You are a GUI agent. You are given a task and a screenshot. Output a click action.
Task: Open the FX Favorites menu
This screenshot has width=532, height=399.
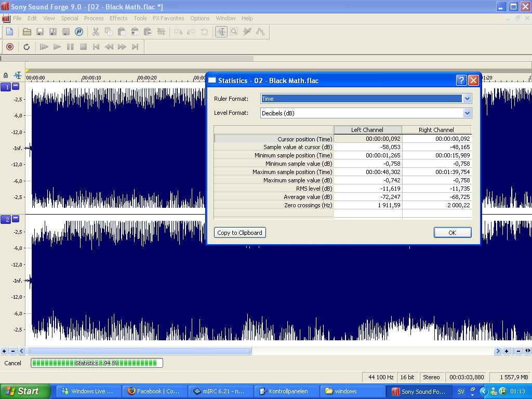(x=168, y=18)
